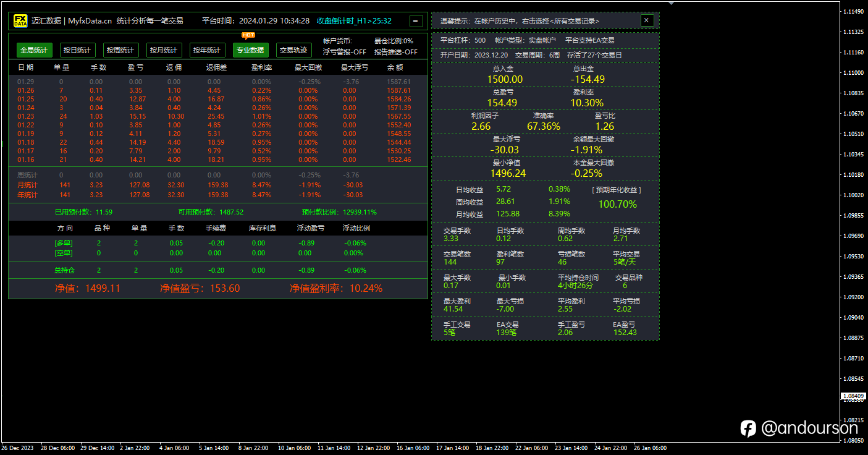The image size is (868, 455).
Task: Click the 日期 column header
Action: [26, 67]
